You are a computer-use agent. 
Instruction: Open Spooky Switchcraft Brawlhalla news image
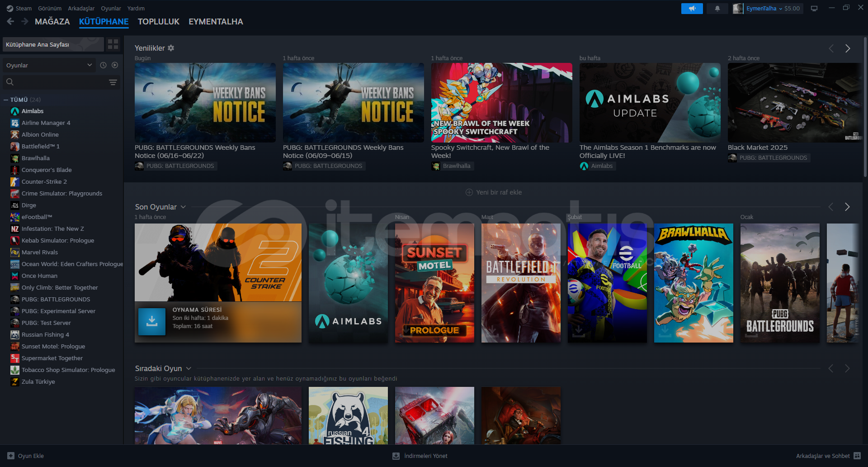[501, 103]
